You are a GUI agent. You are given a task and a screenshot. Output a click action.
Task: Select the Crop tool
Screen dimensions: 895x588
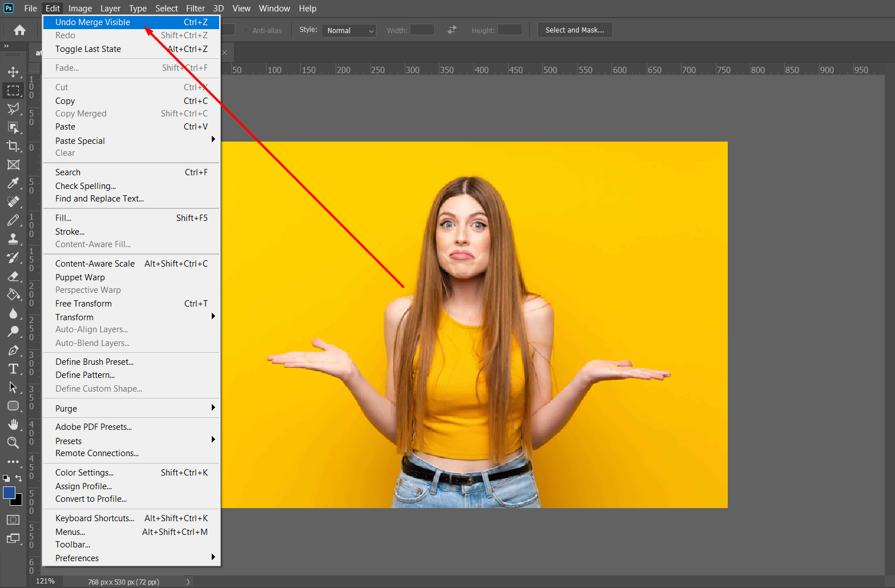pyautogui.click(x=13, y=146)
